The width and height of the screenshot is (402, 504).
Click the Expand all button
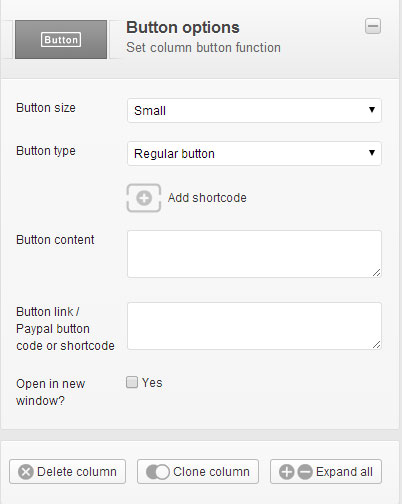[326, 472]
